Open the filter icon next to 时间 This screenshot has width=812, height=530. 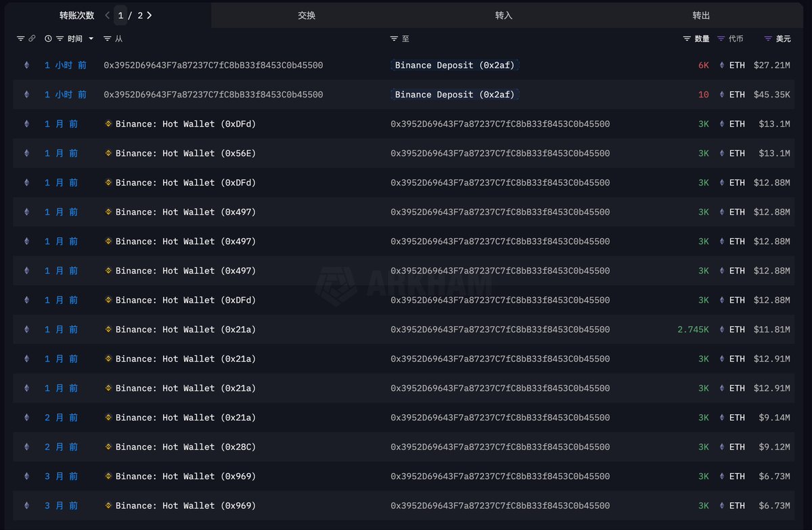(60, 39)
